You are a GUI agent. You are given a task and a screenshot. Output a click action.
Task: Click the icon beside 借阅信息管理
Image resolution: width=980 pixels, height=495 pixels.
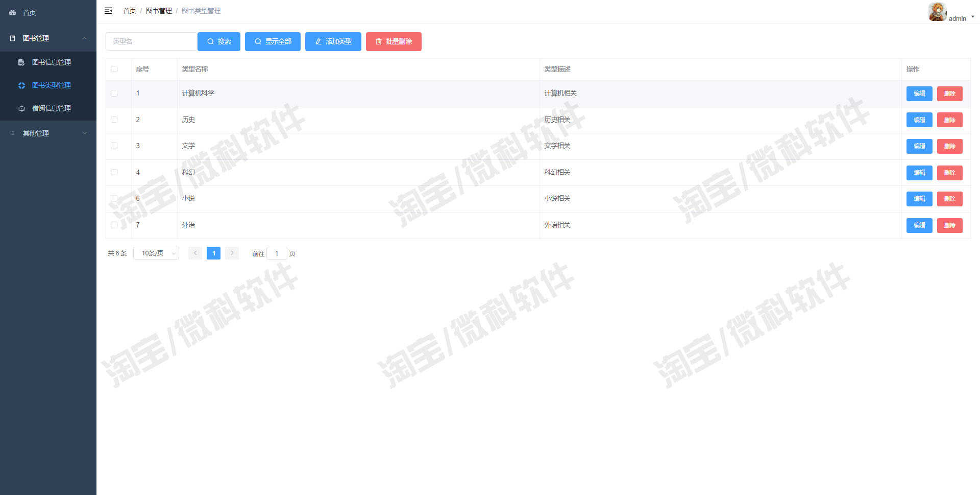(x=21, y=108)
